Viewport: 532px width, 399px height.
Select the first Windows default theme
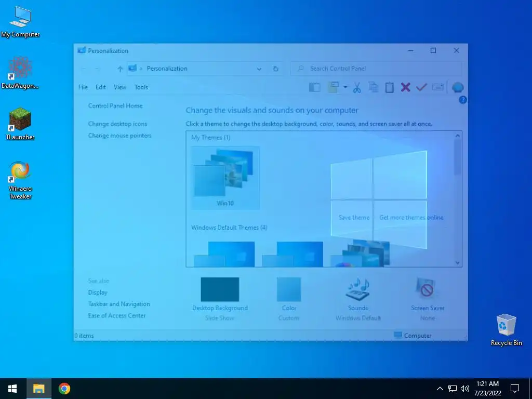click(224, 254)
